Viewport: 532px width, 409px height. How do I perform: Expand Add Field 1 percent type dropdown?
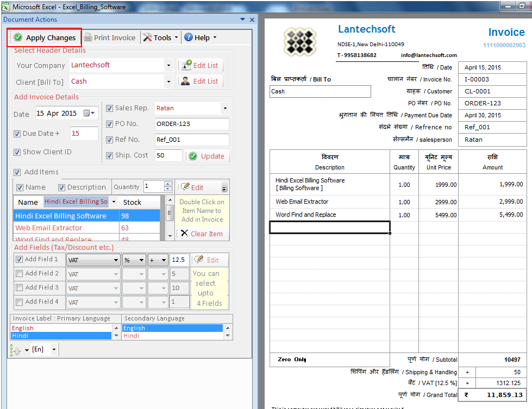coord(141,260)
